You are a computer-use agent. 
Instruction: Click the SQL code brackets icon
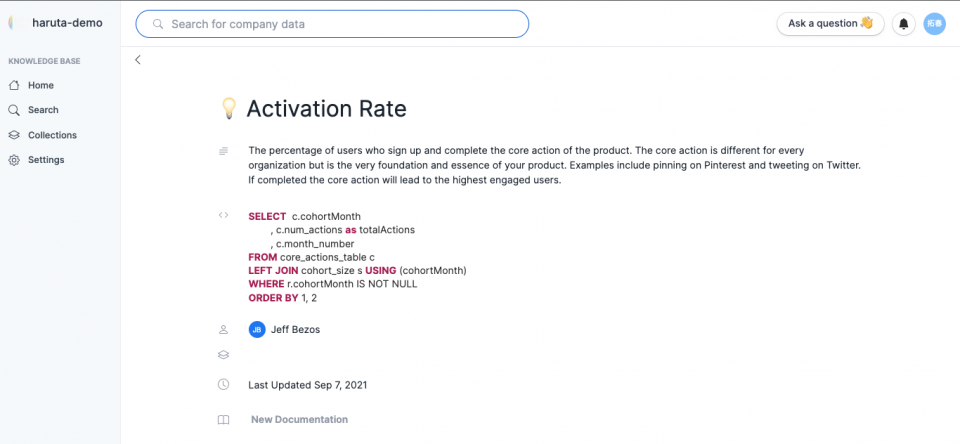pos(223,216)
